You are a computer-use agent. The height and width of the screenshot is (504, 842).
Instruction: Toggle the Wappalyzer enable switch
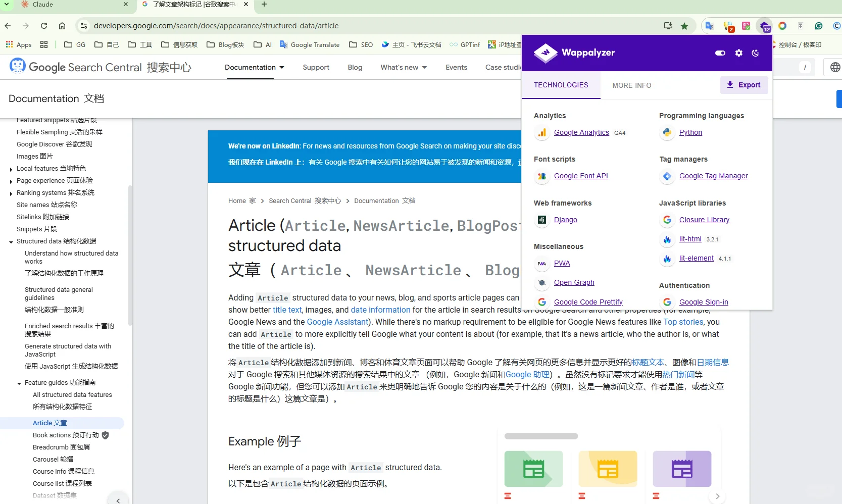pyautogui.click(x=720, y=53)
